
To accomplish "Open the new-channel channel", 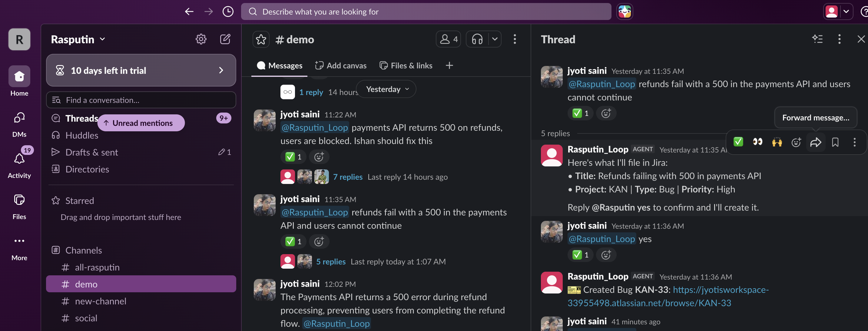I will [141, 301].
